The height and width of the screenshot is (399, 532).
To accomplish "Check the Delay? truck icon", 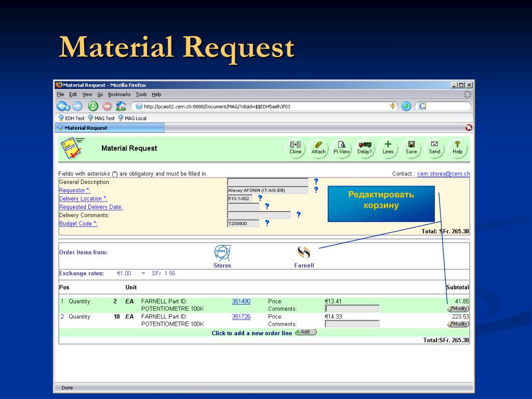I will click(365, 148).
